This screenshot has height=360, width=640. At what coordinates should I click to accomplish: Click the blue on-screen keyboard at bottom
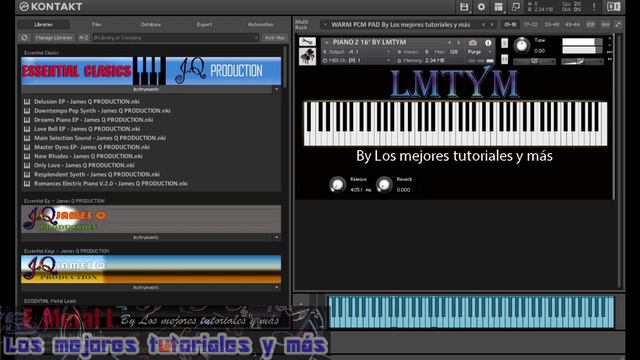coord(471,312)
